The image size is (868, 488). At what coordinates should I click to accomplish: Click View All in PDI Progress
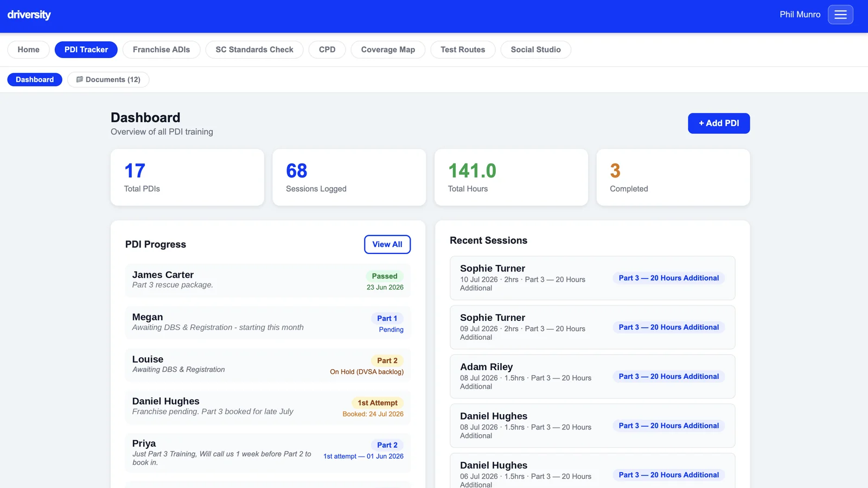click(x=387, y=244)
